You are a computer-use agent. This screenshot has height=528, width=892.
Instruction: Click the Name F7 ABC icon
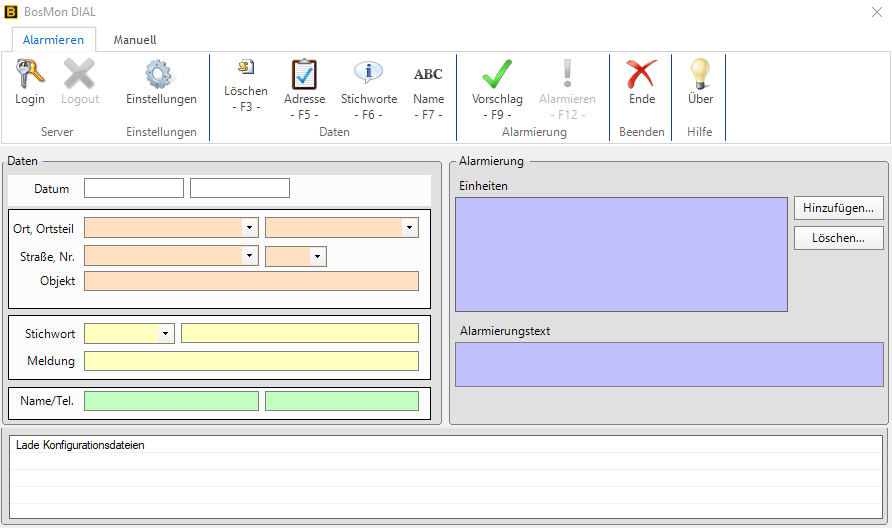(x=428, y=75)
